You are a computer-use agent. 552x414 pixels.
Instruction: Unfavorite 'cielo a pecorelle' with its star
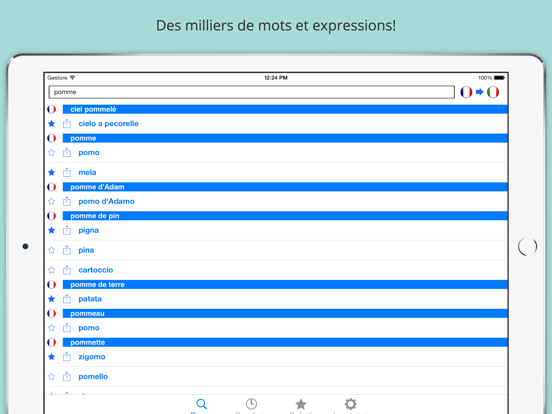point(51,124)
